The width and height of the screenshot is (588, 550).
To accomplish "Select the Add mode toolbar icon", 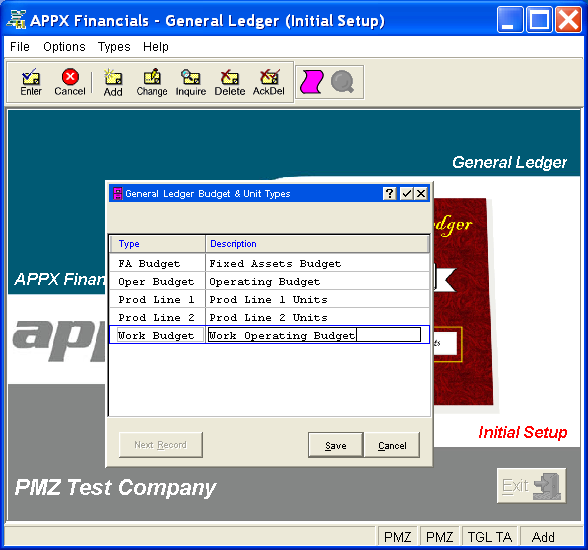I will [x=113, y=82].
